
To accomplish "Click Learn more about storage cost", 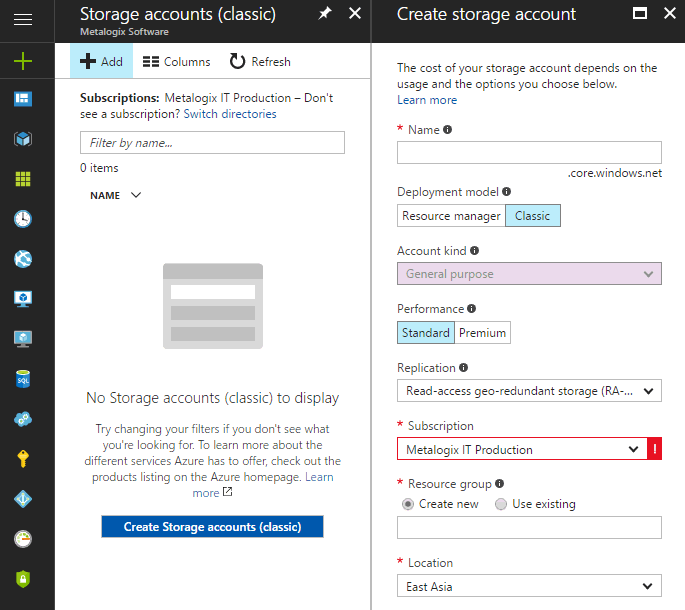I will click(427, 100).
